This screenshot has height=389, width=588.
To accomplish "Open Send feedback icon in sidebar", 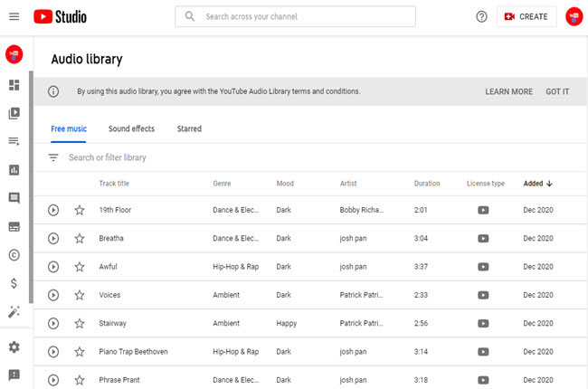I will point(14,375).
